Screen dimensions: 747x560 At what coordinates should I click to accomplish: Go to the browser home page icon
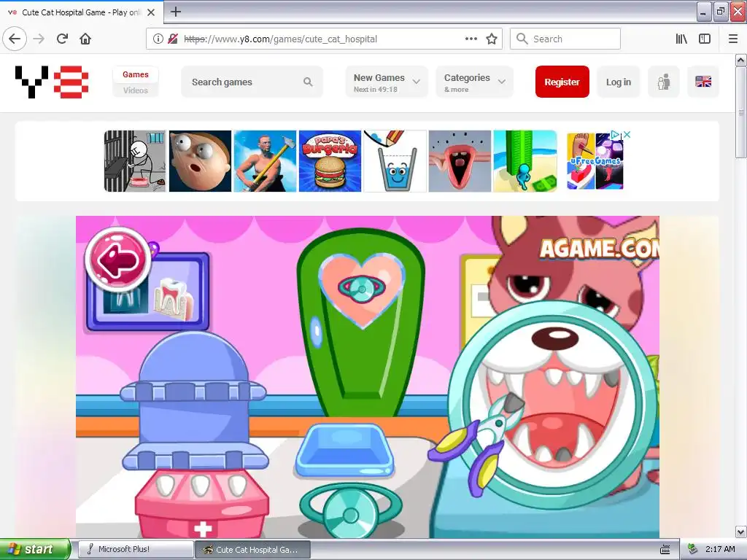coord(85,39)
